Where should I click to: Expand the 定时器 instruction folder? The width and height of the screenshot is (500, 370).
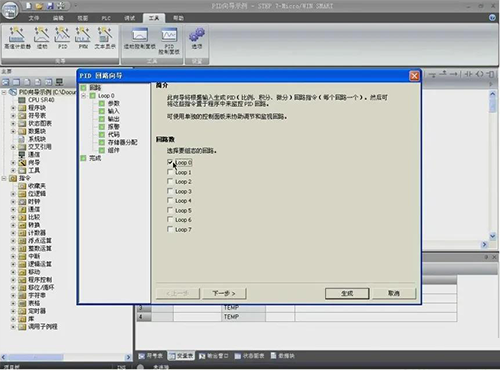point(13,311)
